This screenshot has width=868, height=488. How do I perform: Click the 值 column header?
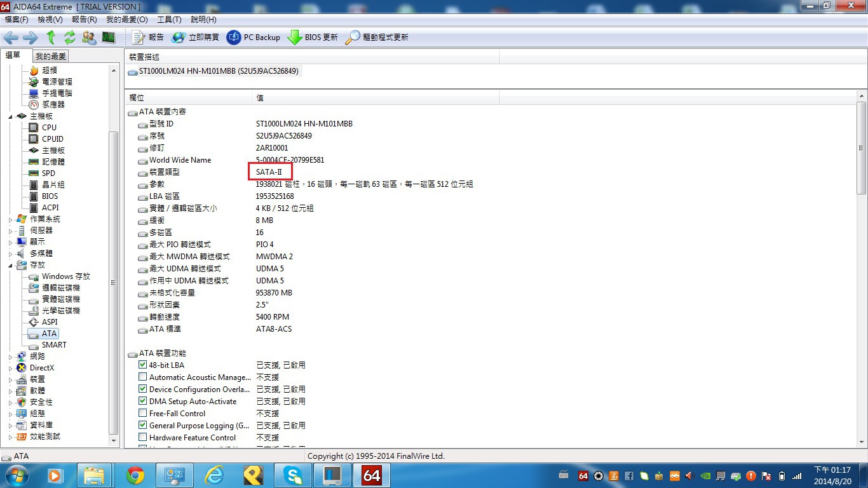(x=376, y=98)
